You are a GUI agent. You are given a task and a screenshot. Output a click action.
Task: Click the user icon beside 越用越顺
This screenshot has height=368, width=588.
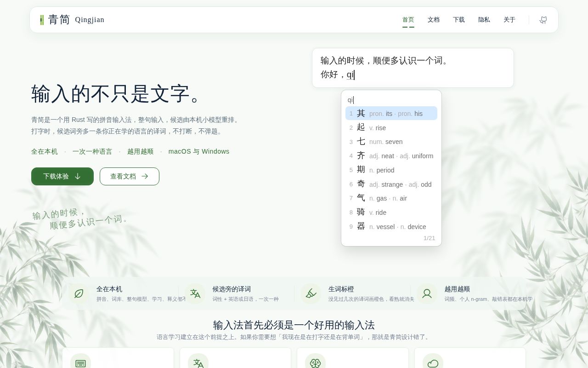427,293
